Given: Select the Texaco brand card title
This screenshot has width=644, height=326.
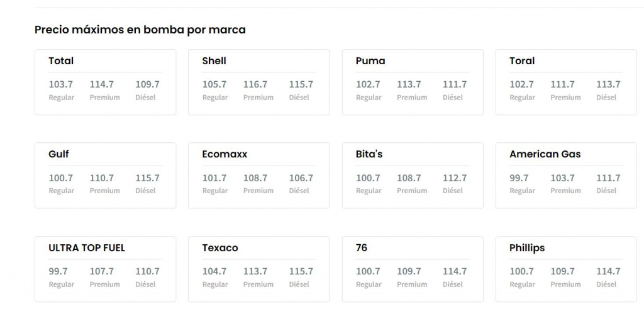Looking at the screenshot, I should [220, 248].
